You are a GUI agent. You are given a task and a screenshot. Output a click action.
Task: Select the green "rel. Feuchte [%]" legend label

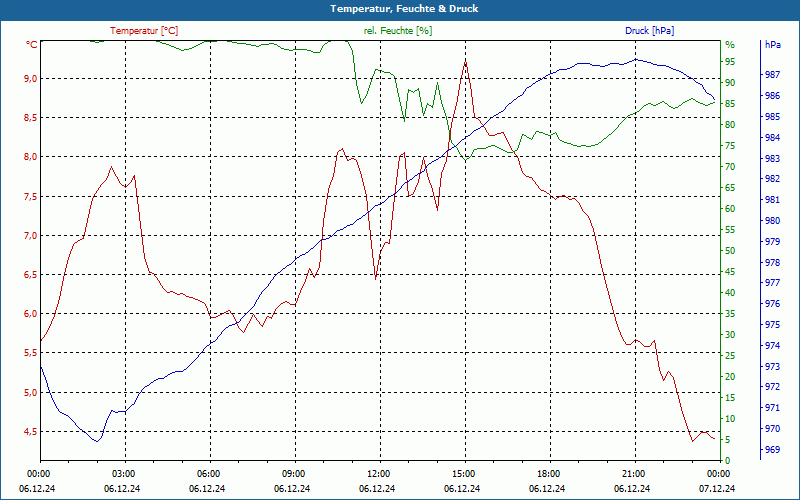click(x=398, y=31)
